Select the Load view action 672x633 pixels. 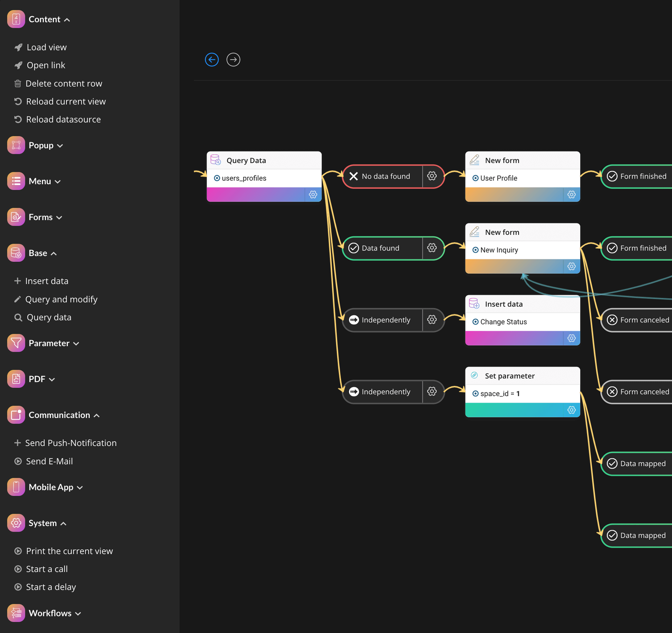pos(41,47)
